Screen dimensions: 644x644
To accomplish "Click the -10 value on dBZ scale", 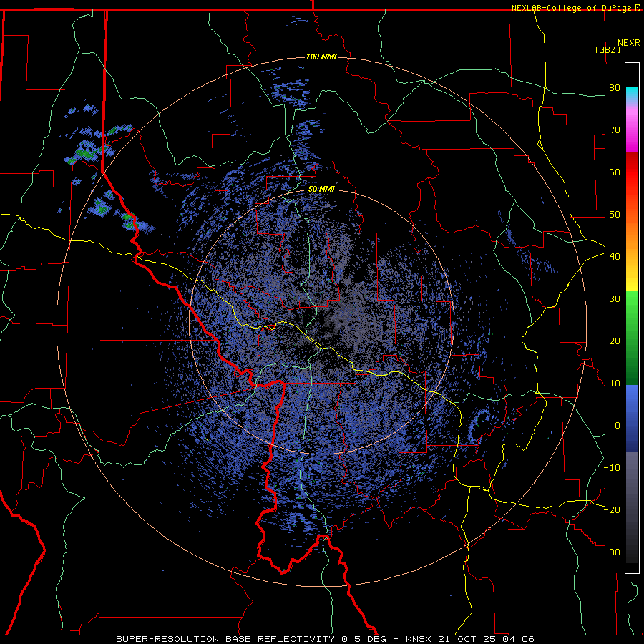I will [x=612, y=467].
